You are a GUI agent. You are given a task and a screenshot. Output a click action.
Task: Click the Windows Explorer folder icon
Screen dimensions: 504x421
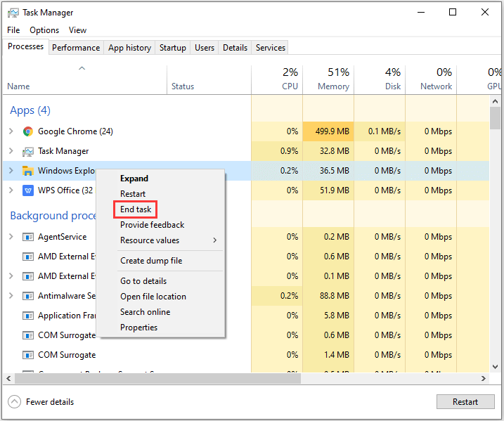[28, 171]
